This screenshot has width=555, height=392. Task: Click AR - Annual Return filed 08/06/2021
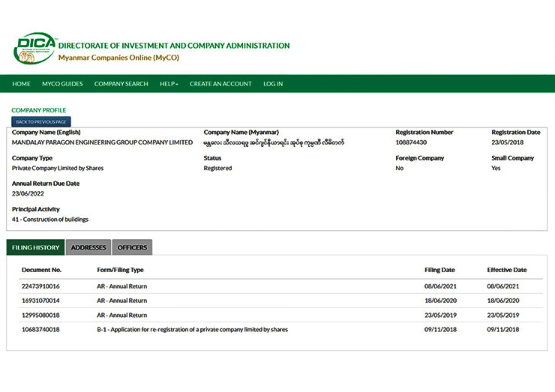pyautogui.click(x=122, y=286)
